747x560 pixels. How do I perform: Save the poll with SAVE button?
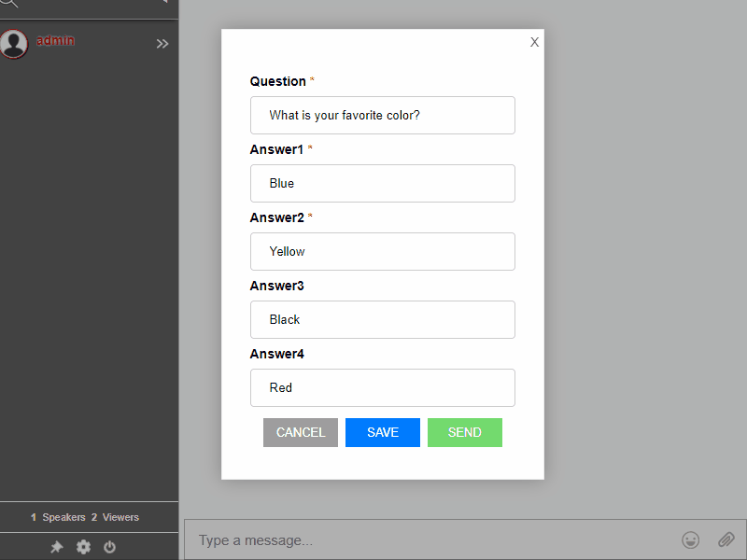382,432
